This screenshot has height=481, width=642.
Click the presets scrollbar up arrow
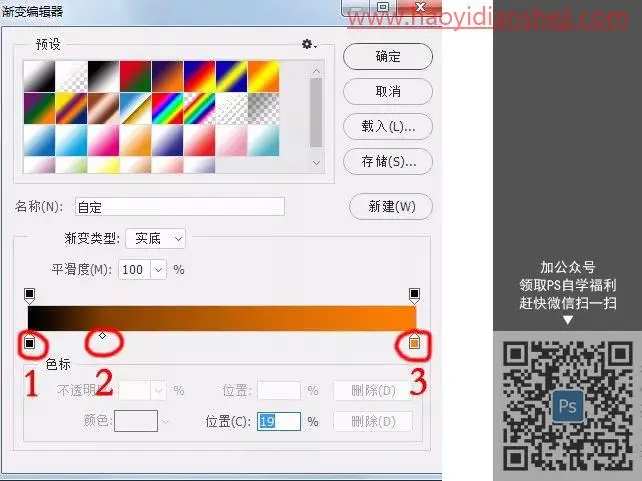[316, 72]
